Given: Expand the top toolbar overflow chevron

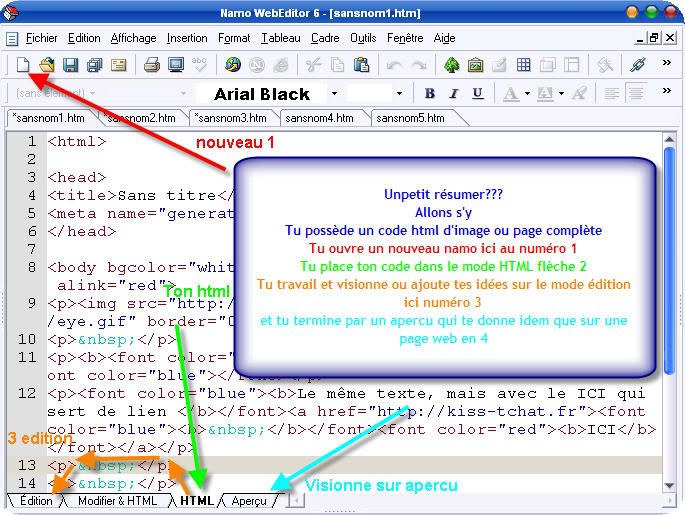Looking at the screenshot, I should (667, 62).
